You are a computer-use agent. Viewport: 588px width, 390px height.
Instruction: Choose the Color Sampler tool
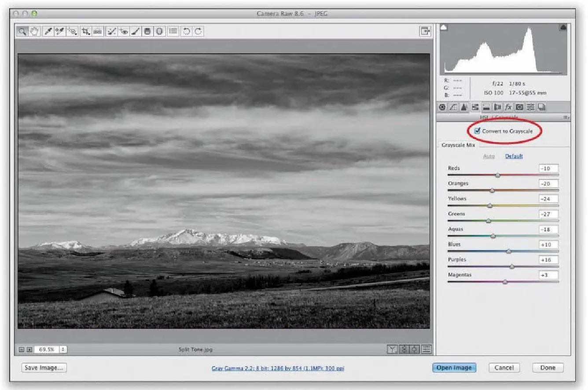(x=60, y=31)
